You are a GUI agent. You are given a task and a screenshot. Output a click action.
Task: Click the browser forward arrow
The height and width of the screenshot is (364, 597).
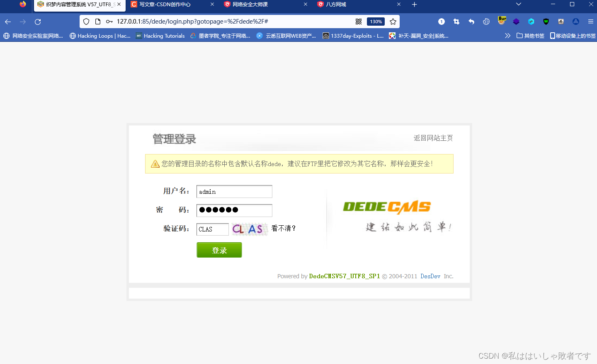23,22
